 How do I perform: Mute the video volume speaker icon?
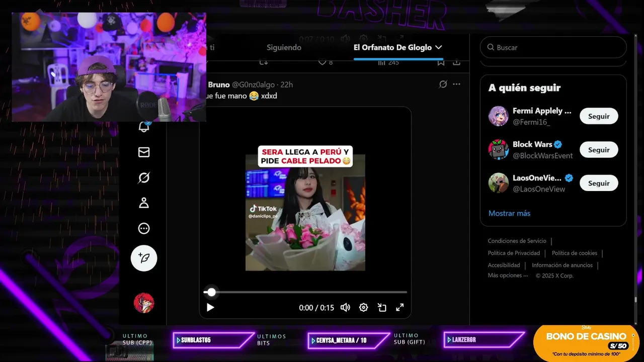pos(345,307)
